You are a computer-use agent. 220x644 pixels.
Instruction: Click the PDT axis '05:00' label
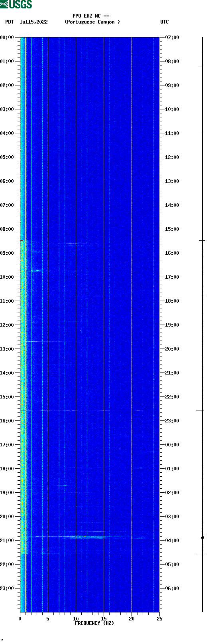(x=7, y=157)
